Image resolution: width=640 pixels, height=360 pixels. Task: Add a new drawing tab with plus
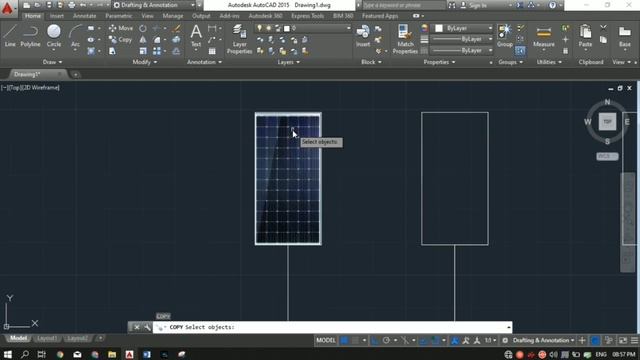coord(76,74)
